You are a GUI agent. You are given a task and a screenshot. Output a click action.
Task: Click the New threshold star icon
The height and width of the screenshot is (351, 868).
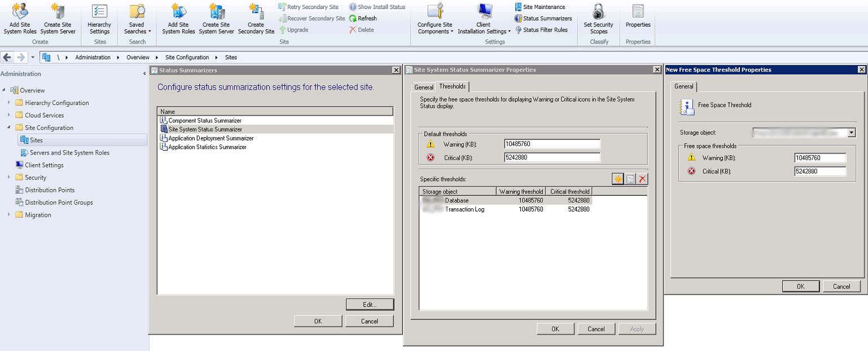617,178
